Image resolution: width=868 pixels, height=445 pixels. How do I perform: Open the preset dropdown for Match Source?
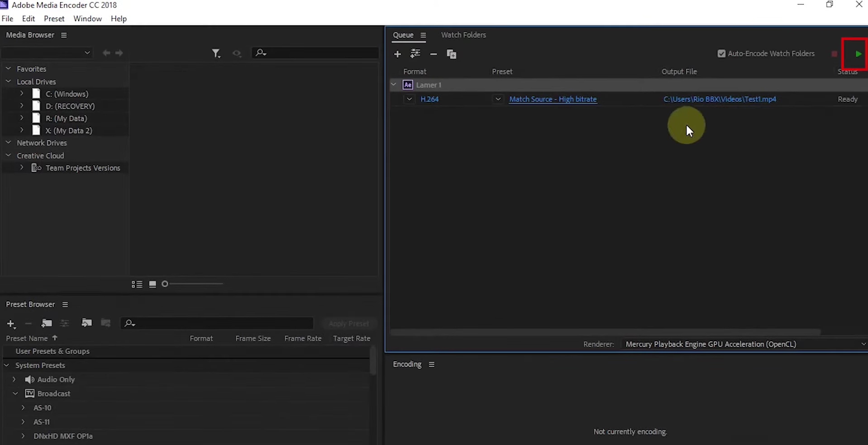tap(498, 99)
